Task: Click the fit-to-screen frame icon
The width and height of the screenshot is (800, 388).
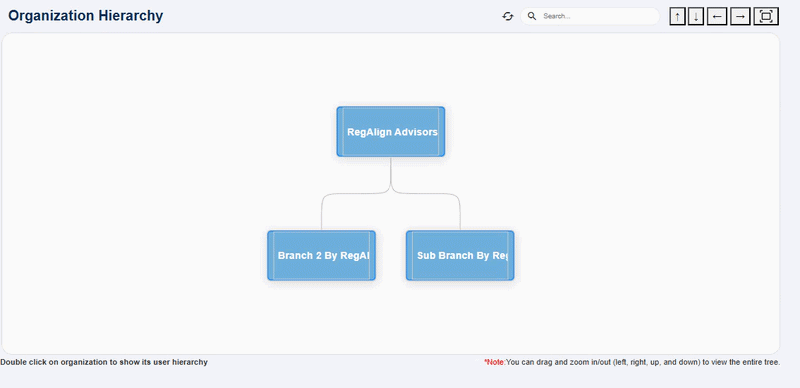Action: click(766, 16)
